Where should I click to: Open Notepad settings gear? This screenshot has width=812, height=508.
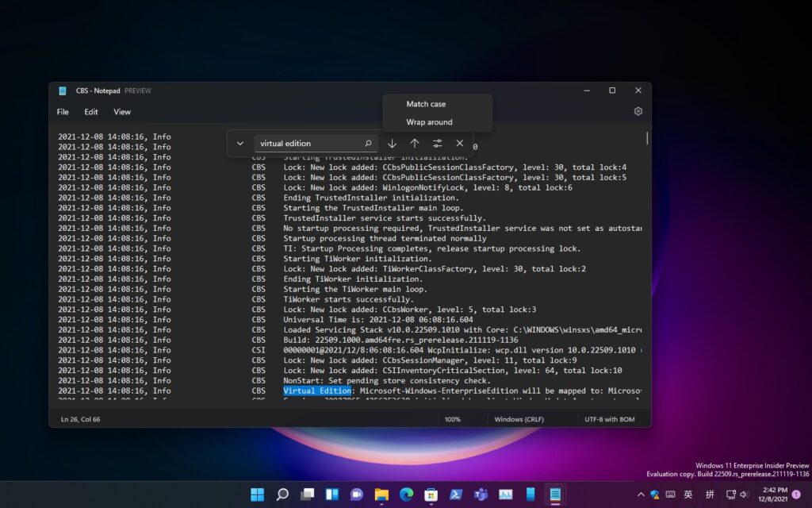coord(638,112)
